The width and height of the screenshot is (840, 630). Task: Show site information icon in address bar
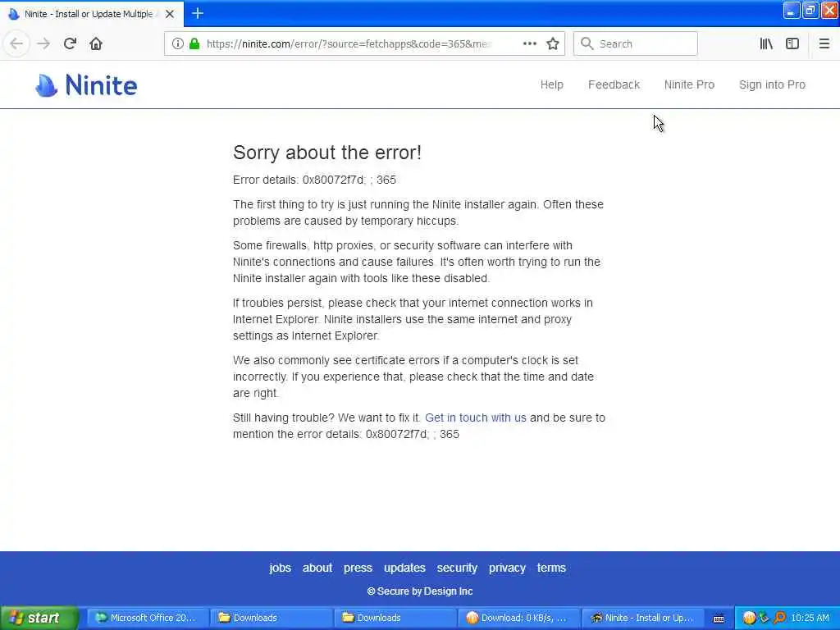coord(178,44)
